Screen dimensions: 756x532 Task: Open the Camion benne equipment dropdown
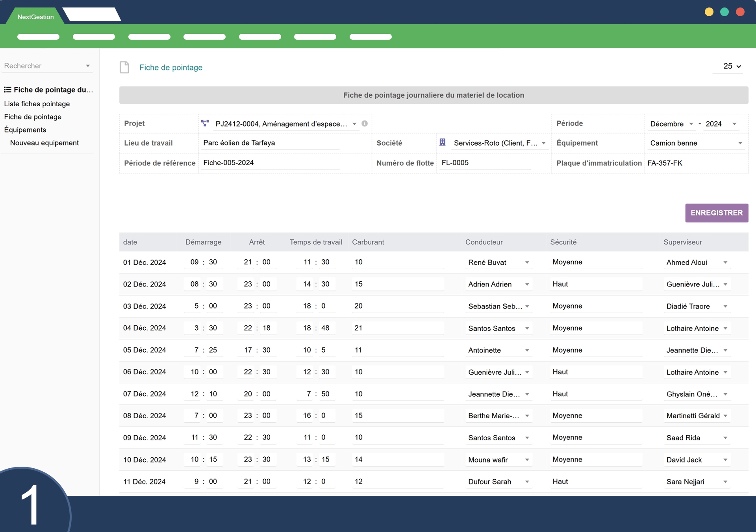740,143
